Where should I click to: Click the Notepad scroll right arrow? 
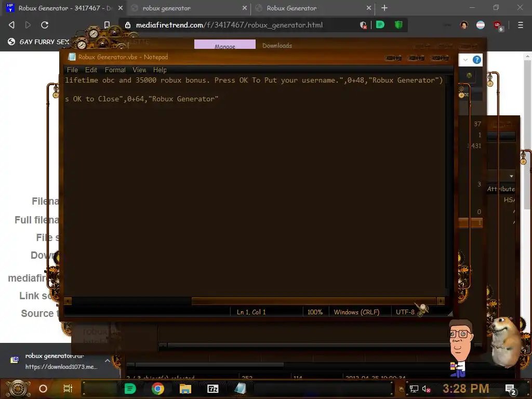click(441, 301)
